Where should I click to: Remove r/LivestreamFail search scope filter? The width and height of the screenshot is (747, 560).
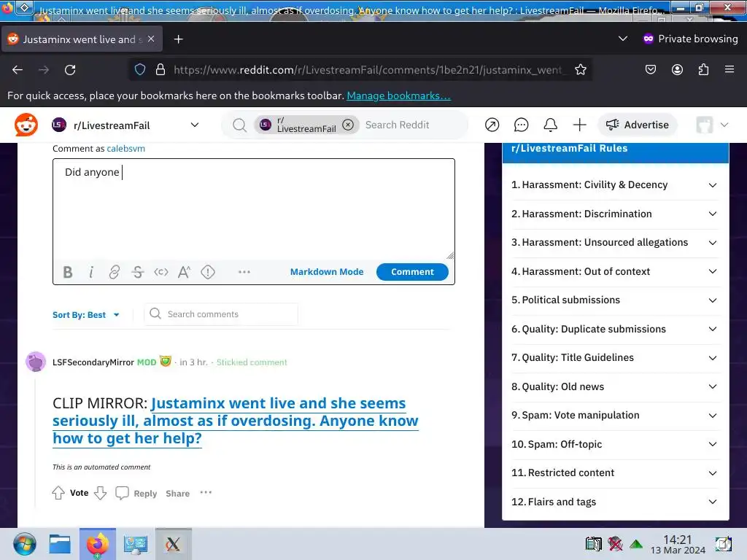[348, 125]
